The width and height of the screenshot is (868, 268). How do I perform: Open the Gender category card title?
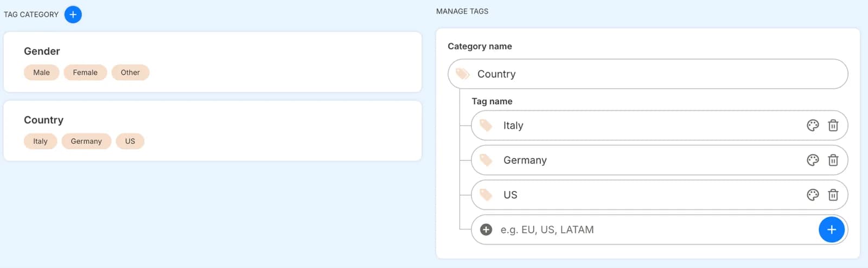click(x=42, y=51)
